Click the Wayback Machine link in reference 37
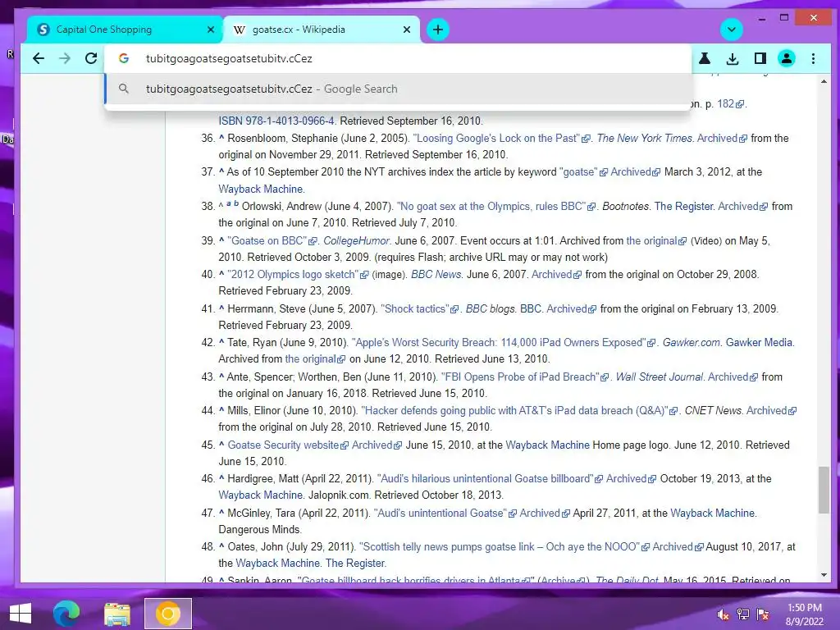Viewport: 840px width, 630px height. pos(261,189)
